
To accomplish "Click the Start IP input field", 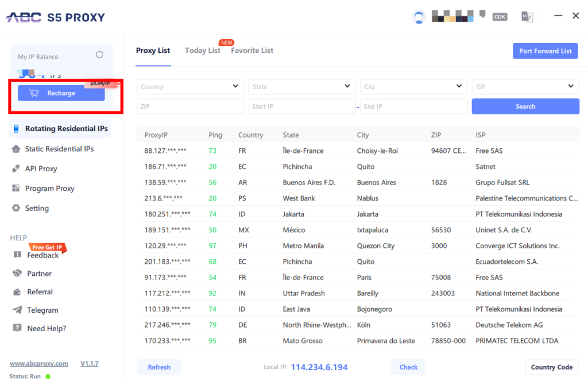I will point(302,106).
